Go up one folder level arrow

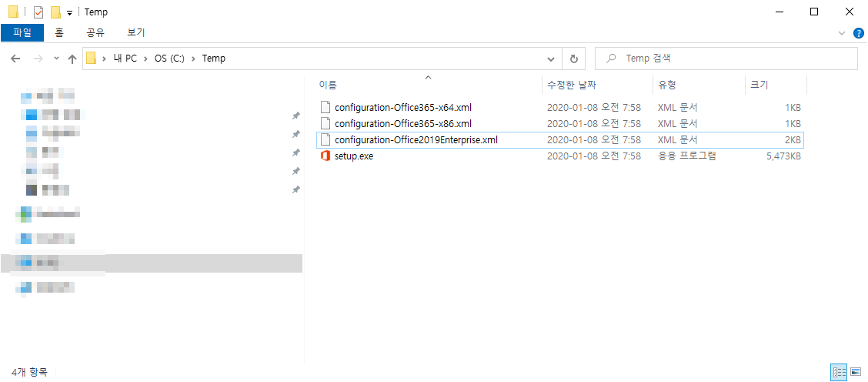click(x=72, y=59)
